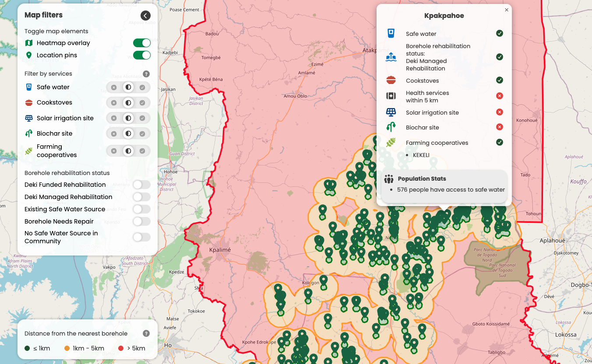
Task: Exclude Cookstoves with the x option
Action: coord(114,103)
